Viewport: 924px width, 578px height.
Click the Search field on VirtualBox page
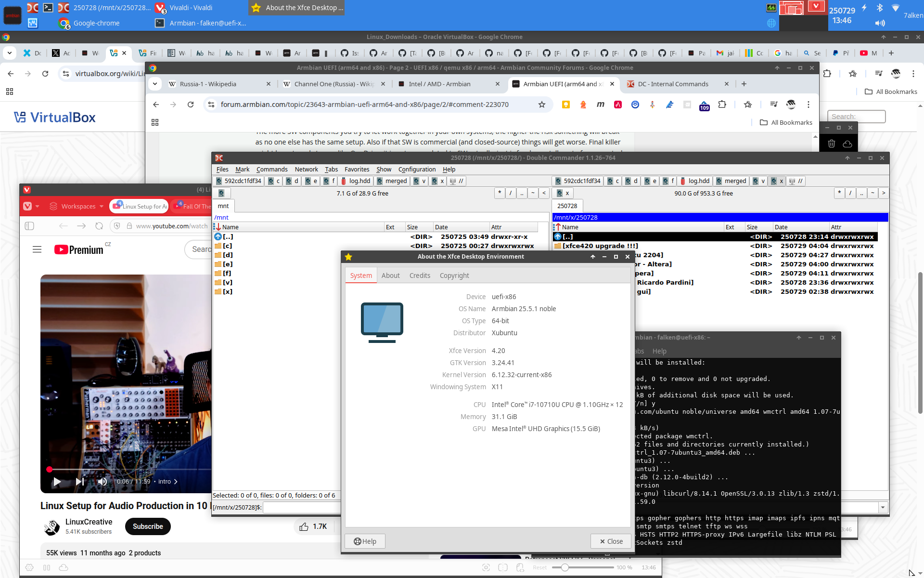857,117
